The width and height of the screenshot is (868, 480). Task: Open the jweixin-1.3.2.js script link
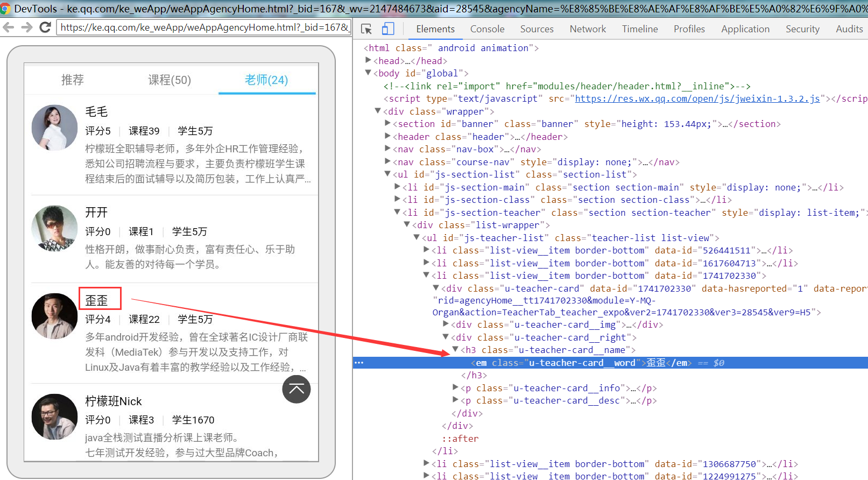point(697,98)
